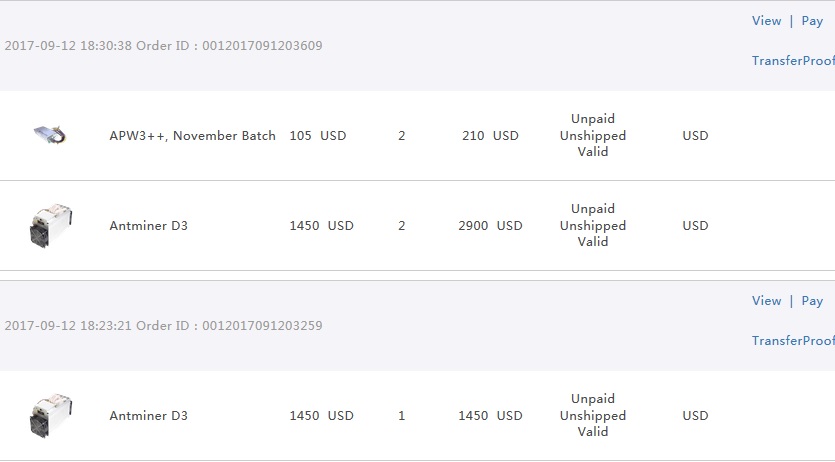Select the Antminer D3 name in the first order
Viewport: 835px width, 462px height.
click(x=149, y=226)
